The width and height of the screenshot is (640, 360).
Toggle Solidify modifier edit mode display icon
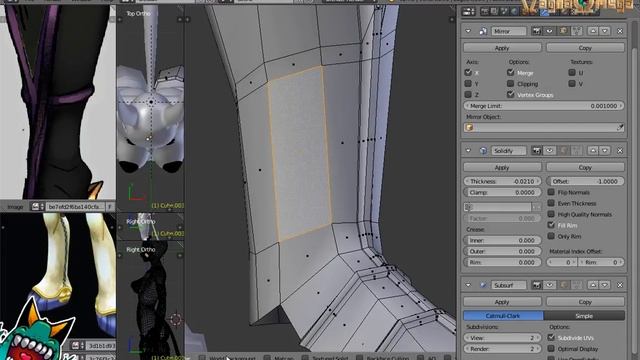(x=563, y=151)
